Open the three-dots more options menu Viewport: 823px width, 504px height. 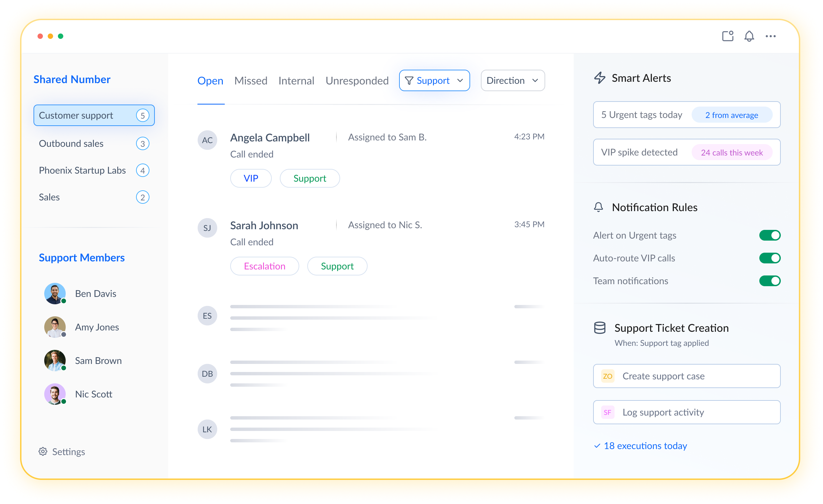(770, 36)
